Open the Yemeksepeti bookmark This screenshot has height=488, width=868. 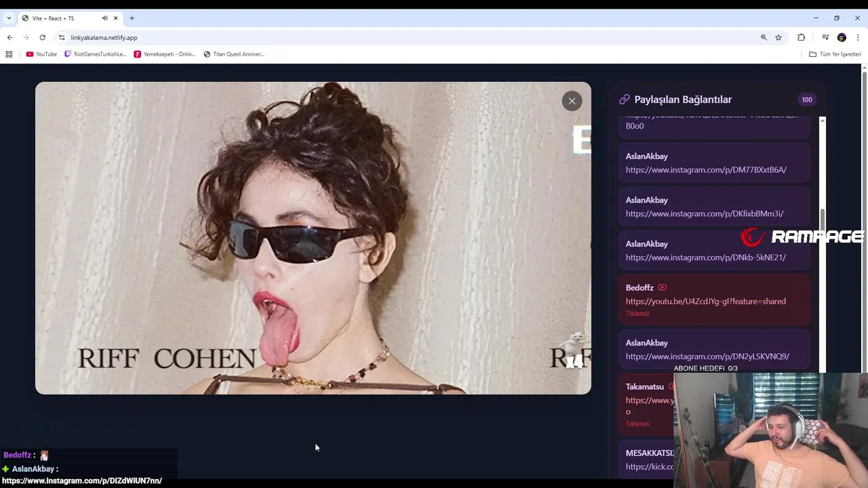click(165, 54)
